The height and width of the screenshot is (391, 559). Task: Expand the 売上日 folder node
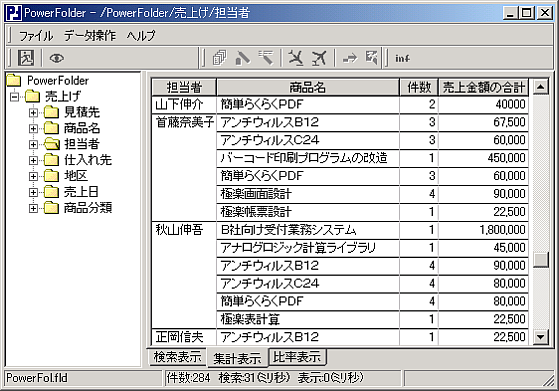pyautogui.click(x=33, y=192)
